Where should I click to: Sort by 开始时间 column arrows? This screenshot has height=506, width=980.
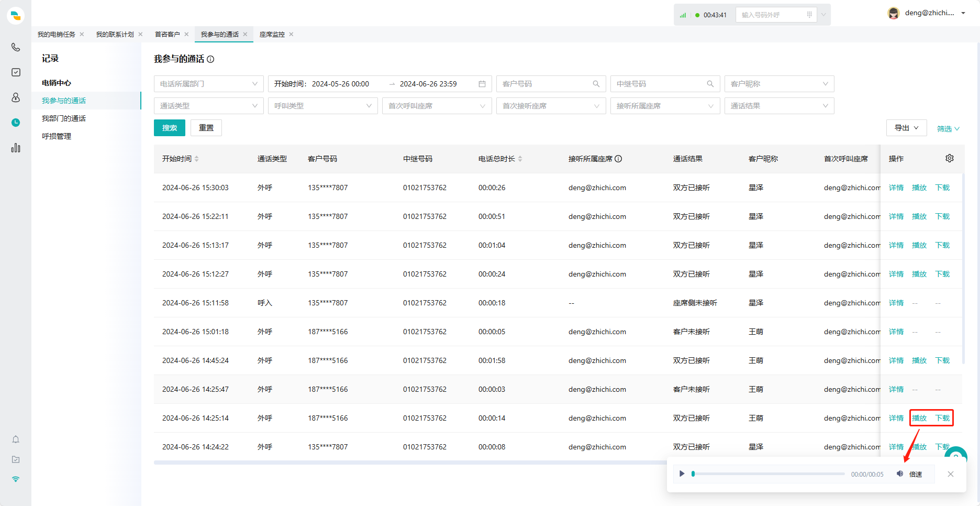[x=197, y=159]
